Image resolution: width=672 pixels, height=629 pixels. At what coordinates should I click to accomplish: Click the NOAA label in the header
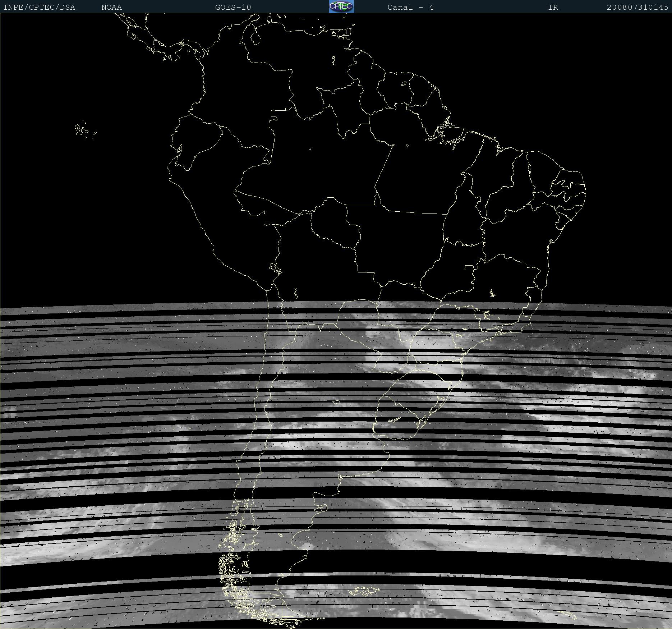point(111,7)
